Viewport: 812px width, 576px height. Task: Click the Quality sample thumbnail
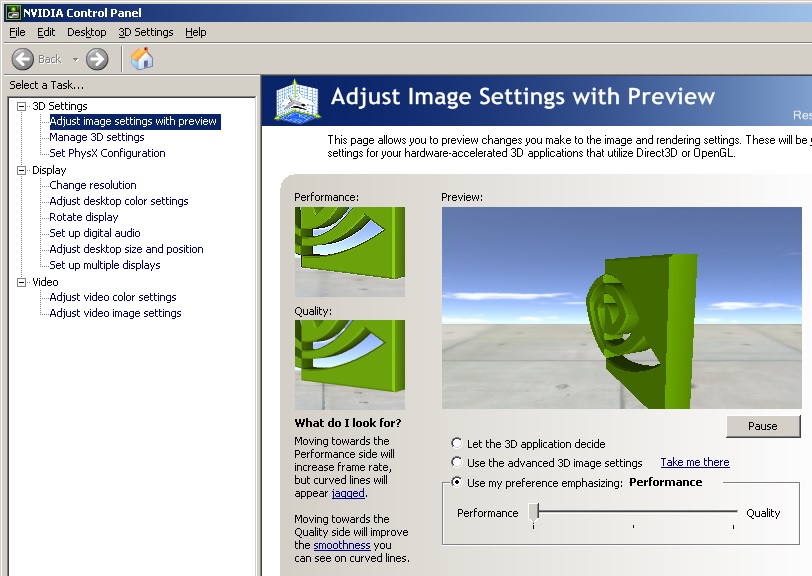[350, 365]
